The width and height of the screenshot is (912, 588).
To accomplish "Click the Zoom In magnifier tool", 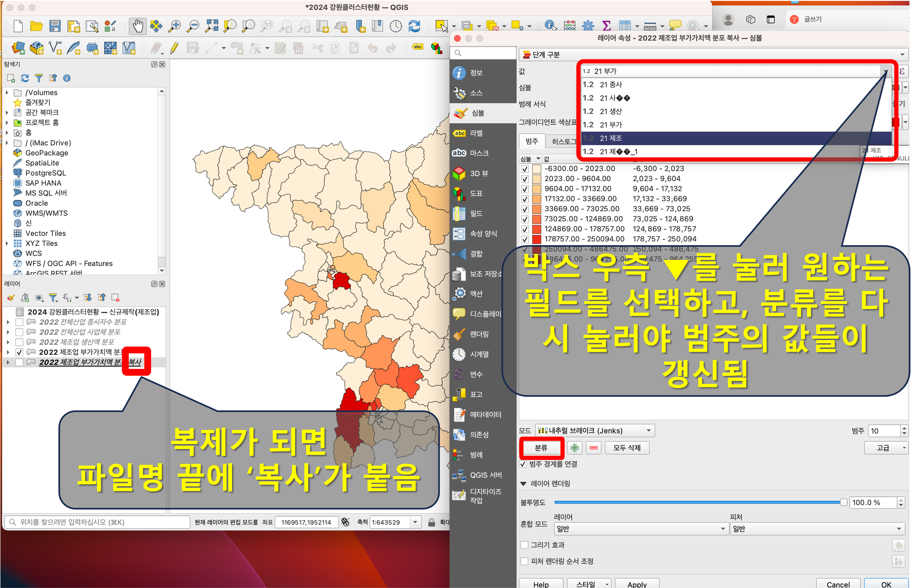I will pyautogui.click(x=175, y=26).
